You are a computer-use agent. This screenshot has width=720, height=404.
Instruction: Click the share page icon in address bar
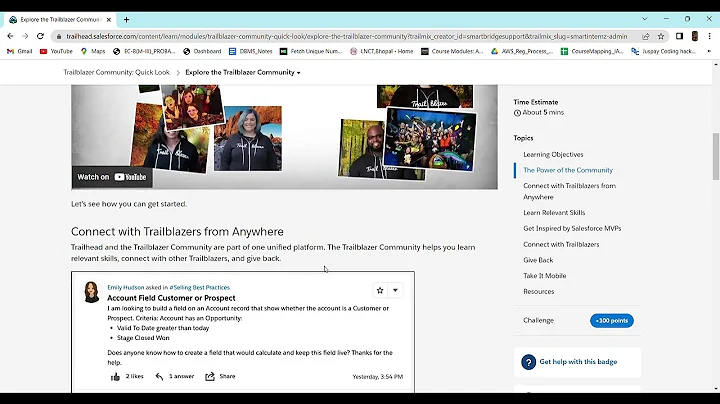(x=646, y=36)
